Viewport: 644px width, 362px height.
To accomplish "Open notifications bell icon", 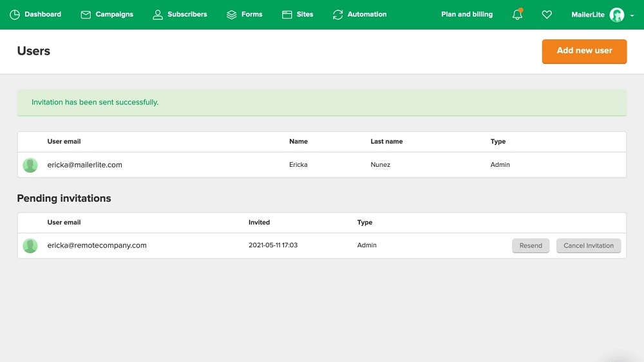I will click(518, 14).
